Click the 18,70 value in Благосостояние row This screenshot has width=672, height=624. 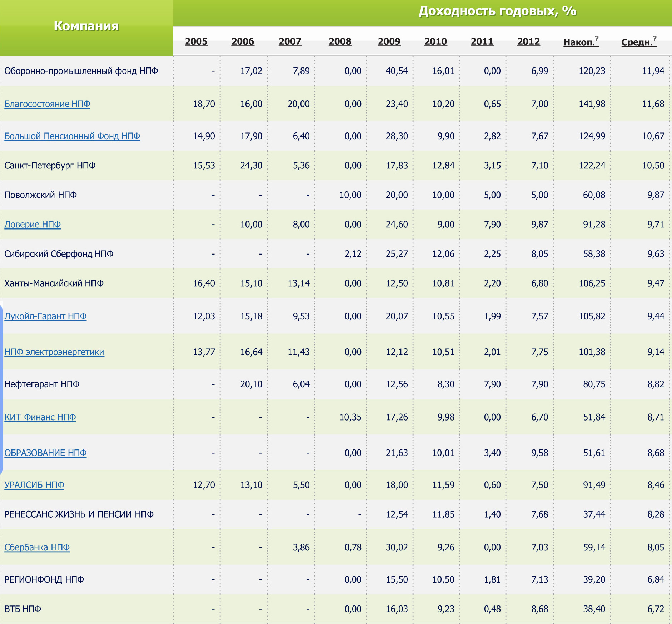204,104
